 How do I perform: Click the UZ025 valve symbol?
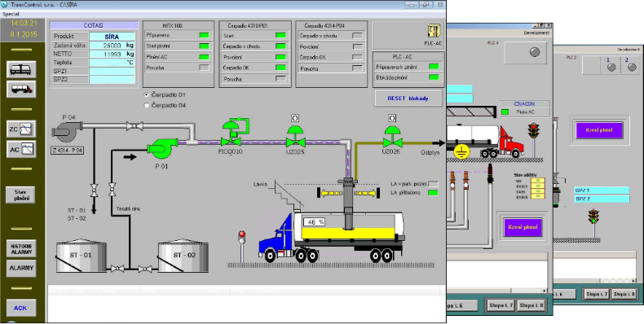[295, 137]
